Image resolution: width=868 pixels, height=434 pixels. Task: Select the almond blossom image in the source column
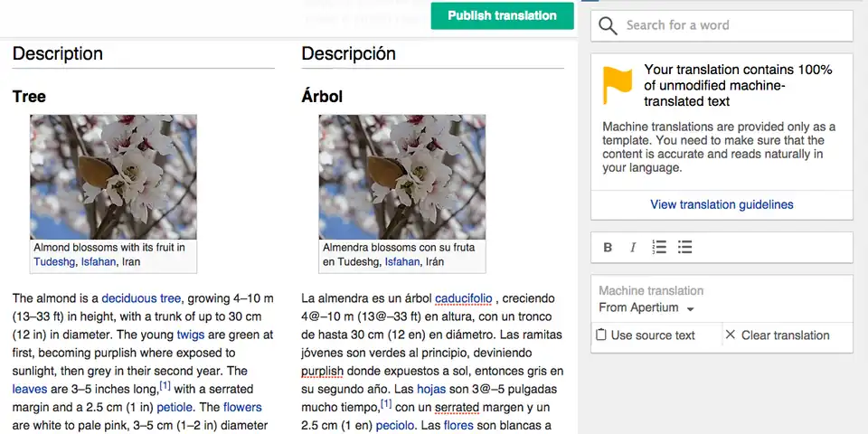pos(113,176)
